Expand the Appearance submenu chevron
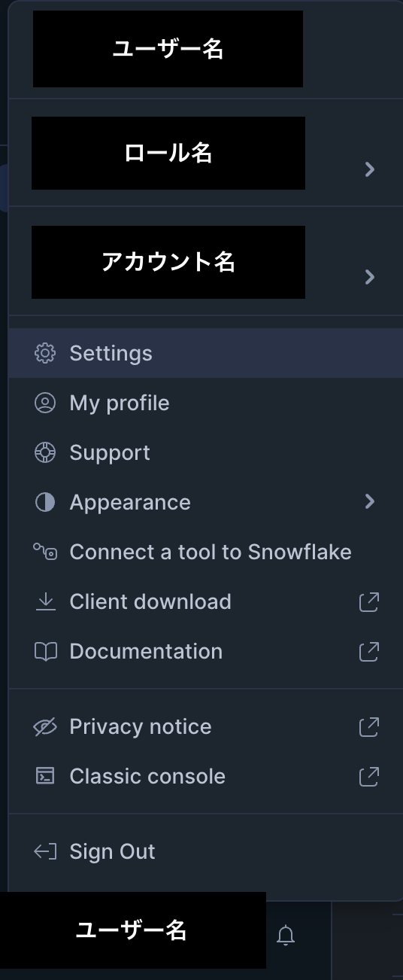403x980 pixels. pyautogui.click(x=369, y=501)
